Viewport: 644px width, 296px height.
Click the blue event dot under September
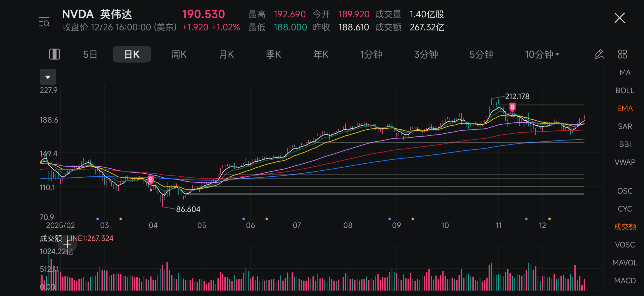pos(389,219)
